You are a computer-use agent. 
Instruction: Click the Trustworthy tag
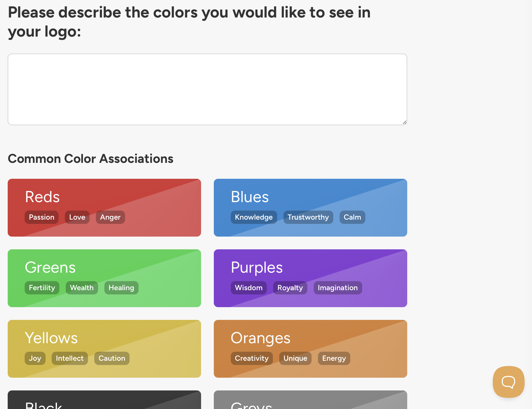(308, 217)
